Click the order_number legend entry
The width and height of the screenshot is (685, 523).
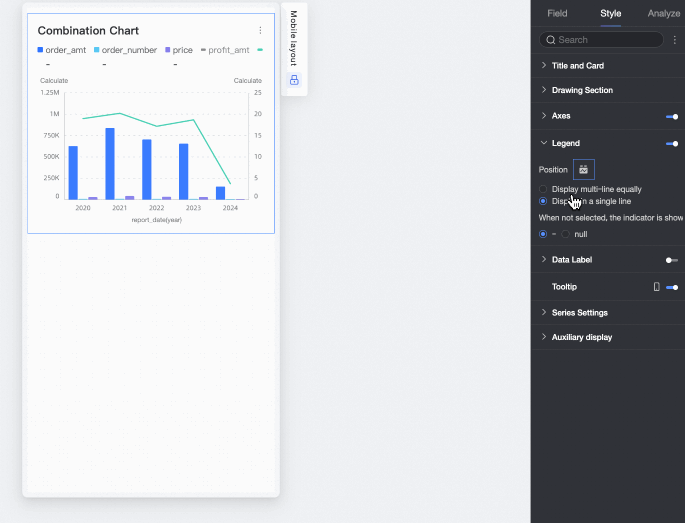pyautogui.click(x=125, y=50)
